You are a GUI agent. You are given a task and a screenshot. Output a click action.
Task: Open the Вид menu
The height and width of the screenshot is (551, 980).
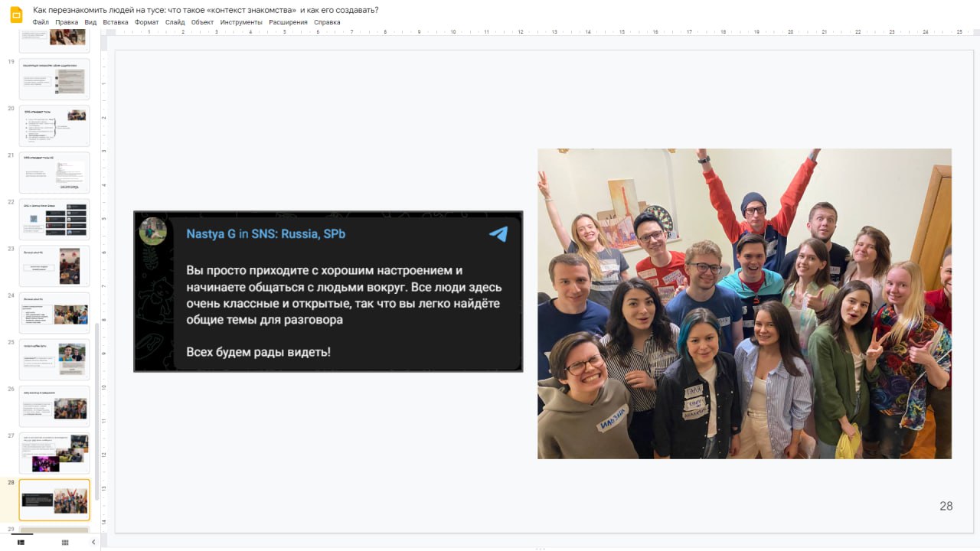tap(90, 22)
